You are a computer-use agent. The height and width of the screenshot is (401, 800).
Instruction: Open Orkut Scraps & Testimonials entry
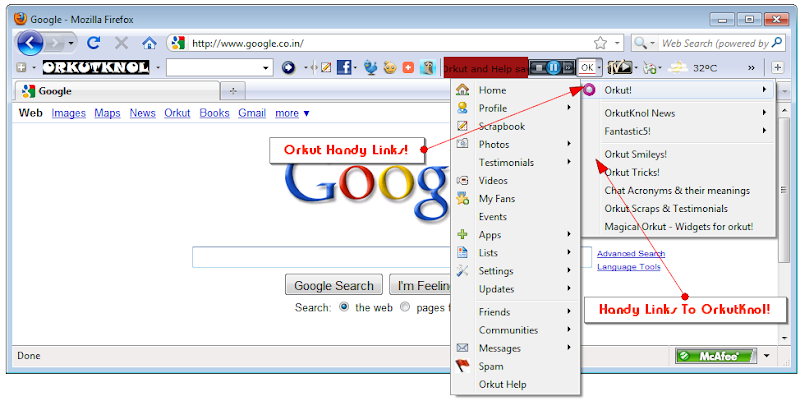pos(678,209)
